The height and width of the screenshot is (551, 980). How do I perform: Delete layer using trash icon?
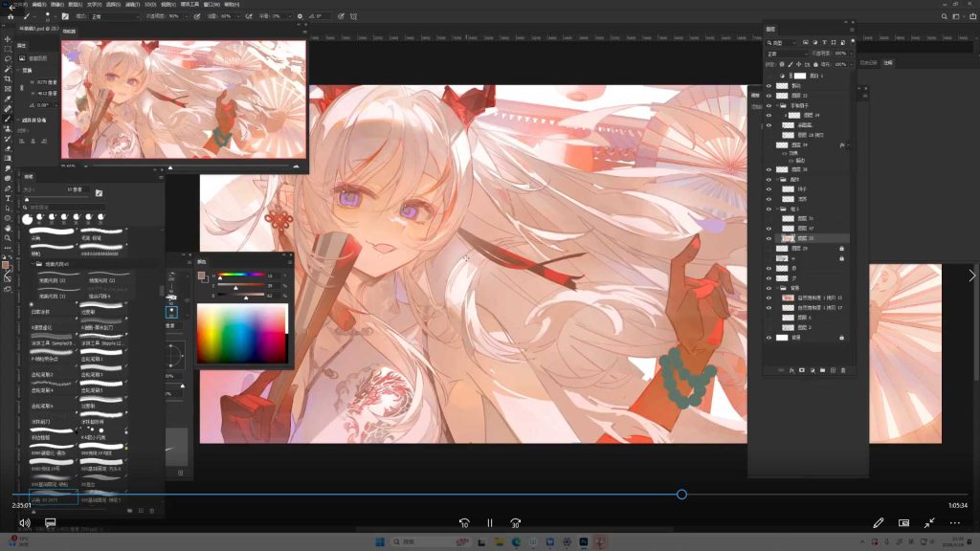point(843,370)
